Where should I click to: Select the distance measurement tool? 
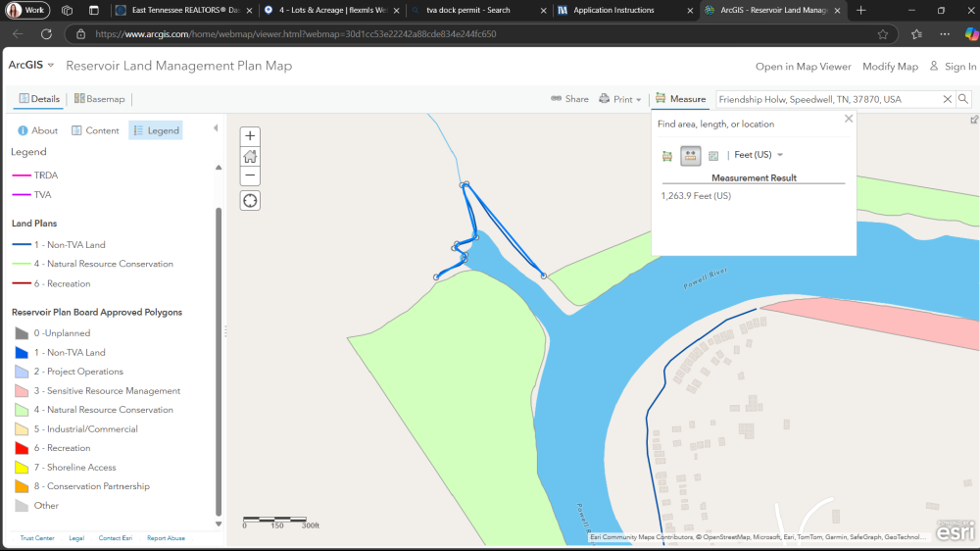click(691, 155)
